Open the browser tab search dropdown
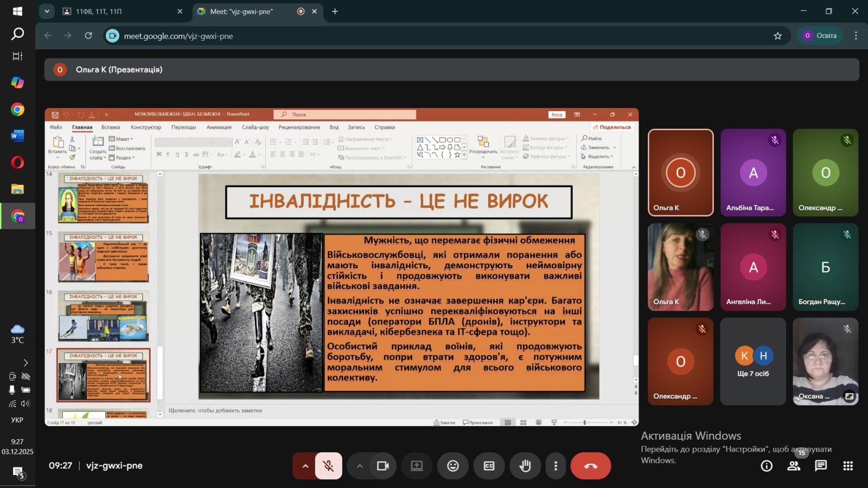This screenshot has height=488, width=868. [x=47, y=11]
